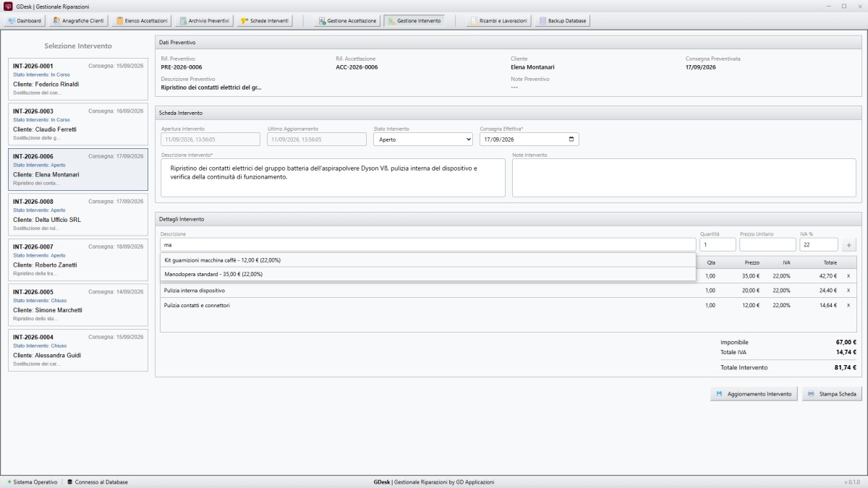The image size is (868, 488).
Task: Open intervention INT-2026-0003 for Claudio Ferretti
Action: pyautogui.click(x=78, y=124)
